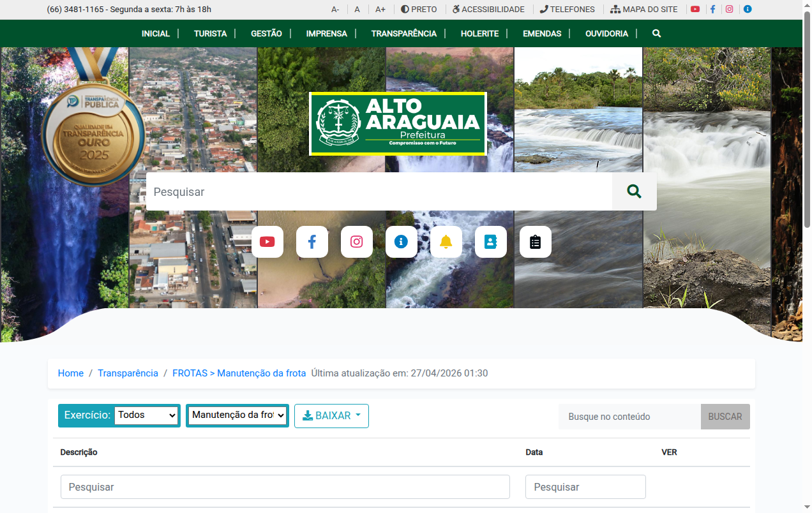Image resolution: width=812 pixels, height=513 pixels.
Task: Open TURISTA menu item
Action: 211,33
